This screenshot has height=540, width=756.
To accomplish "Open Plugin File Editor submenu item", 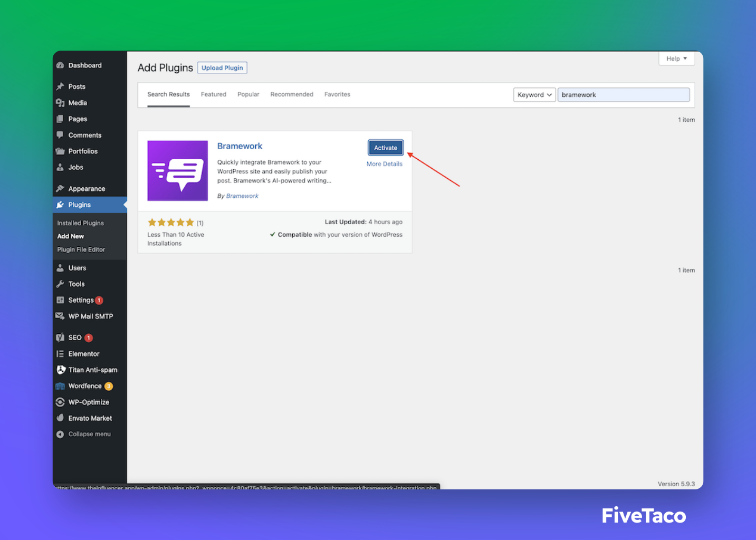I will pos(81,249).
